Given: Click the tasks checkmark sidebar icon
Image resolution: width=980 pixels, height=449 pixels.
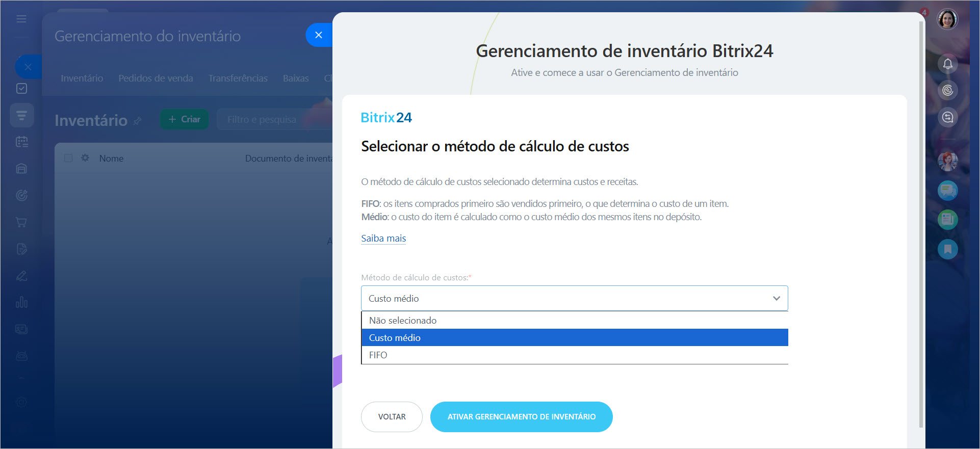Looking at the screenshot, I should [x=21, y=89].
